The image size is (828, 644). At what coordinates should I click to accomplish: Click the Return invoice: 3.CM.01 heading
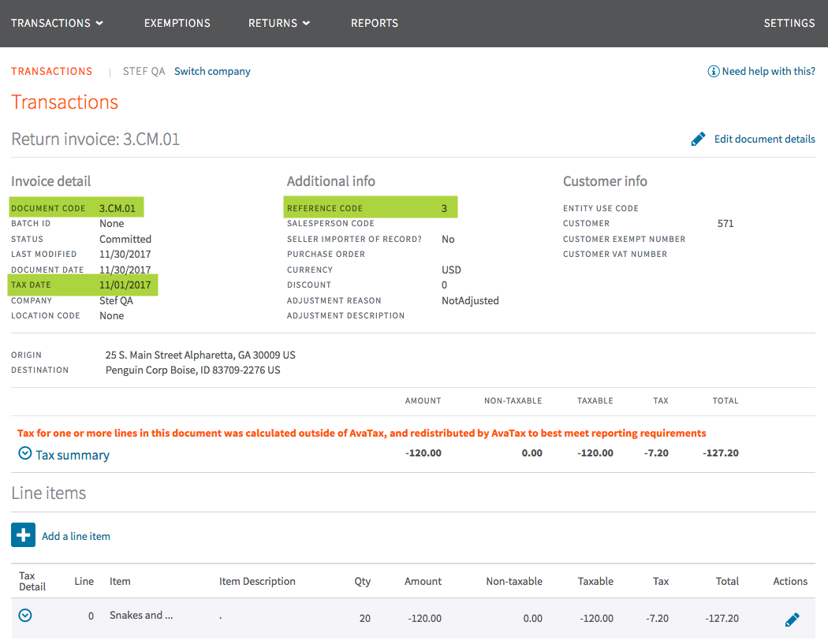pos(95,139)
